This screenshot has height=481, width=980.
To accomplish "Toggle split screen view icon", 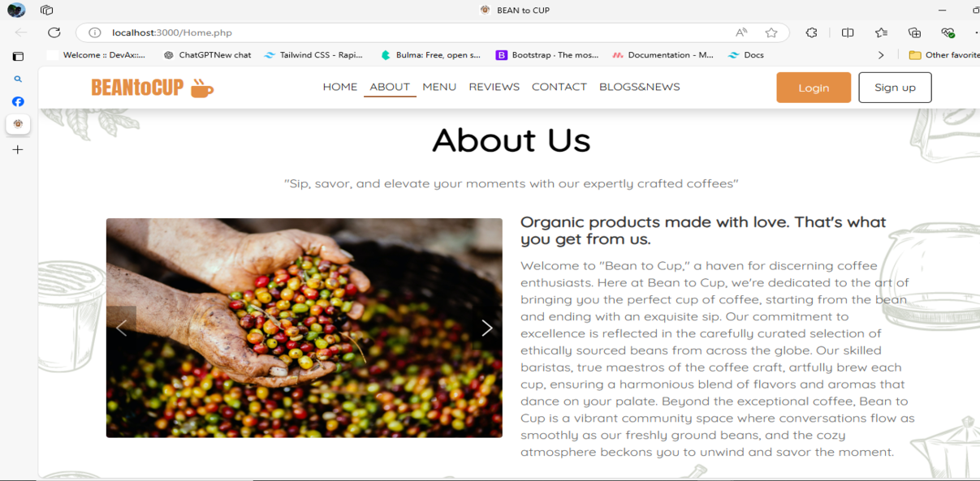I will tap(848, 32).
